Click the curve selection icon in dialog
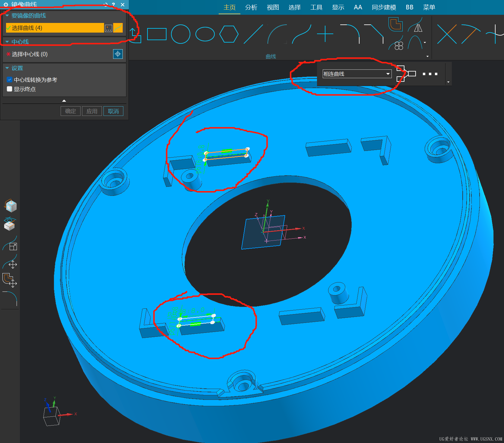504x443 pixels. 118,28
